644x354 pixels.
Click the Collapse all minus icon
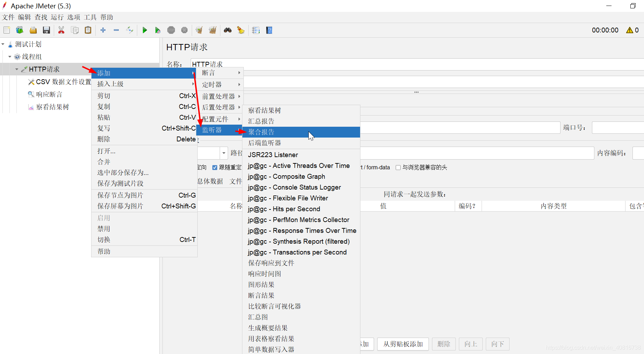116,30
